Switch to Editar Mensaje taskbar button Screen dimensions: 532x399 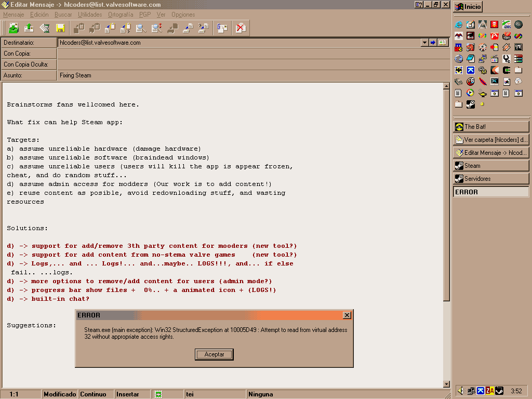point(491,153)
